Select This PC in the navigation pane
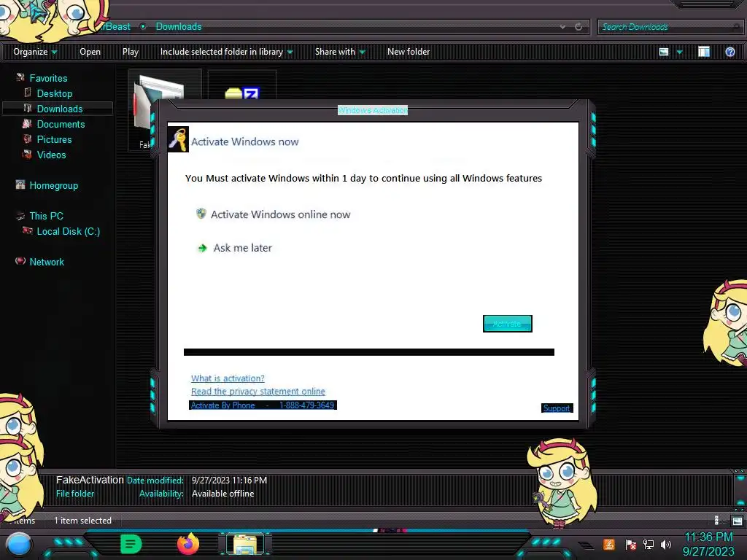The image size is (747, 560). [x=46, y=216]
